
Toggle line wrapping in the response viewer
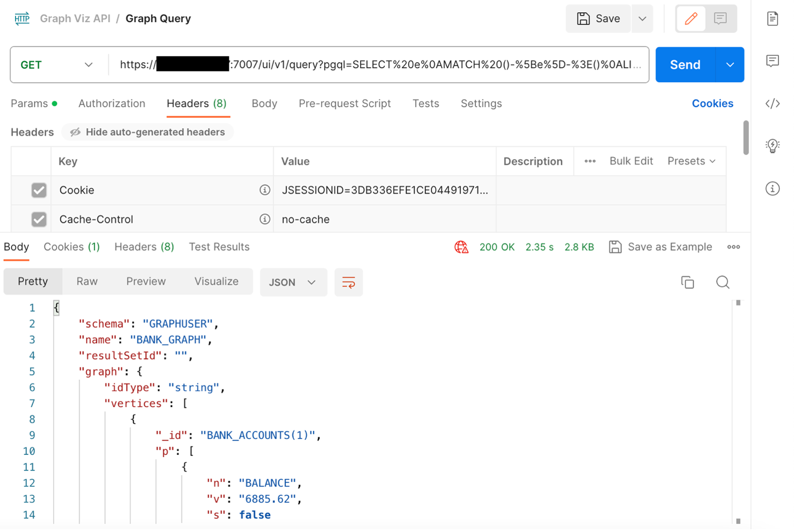pyautogui.click(x=348, y=282)
